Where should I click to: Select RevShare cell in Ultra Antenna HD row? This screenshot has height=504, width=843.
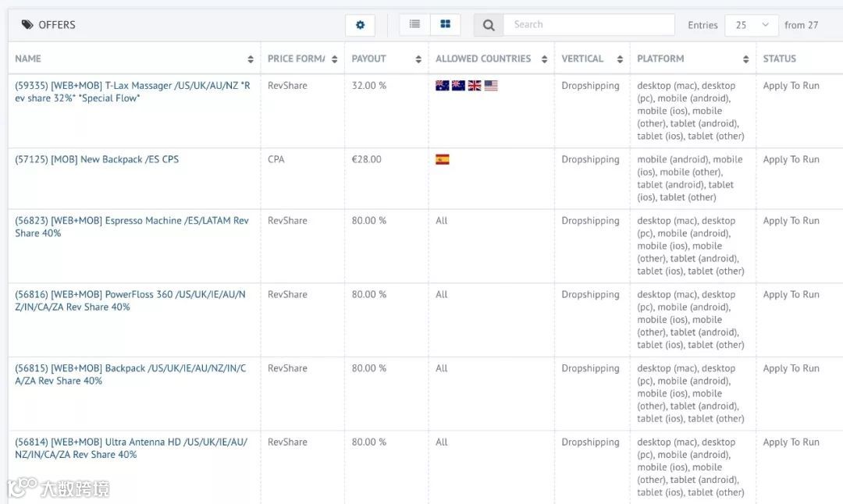(x=287, y=442)
